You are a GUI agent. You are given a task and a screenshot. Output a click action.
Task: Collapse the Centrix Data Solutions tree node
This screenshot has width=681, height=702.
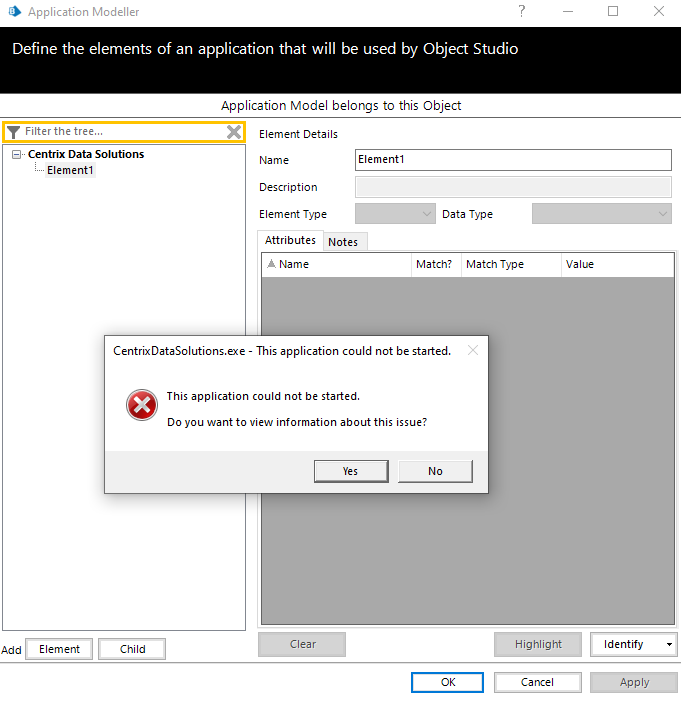17,154
